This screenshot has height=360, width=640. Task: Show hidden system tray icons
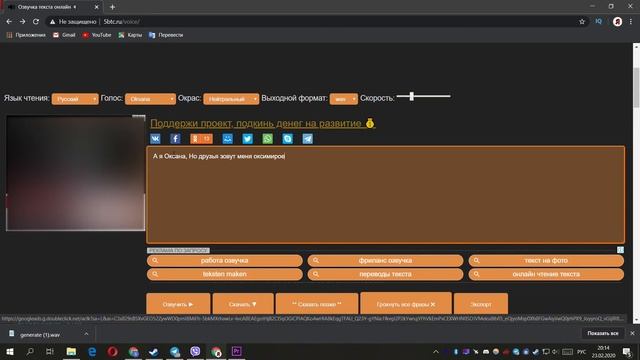click(x=436, y=351)
